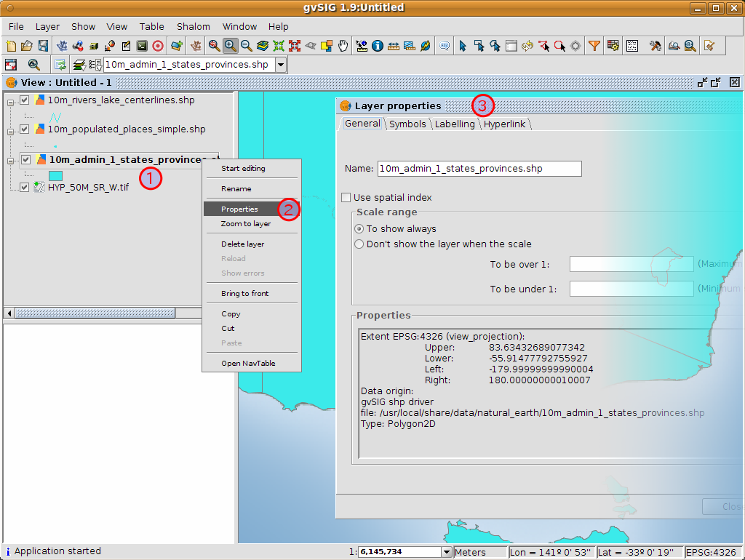Select 'Don't show the layer when the scale' option
This screenshot has width=745, height=560.
[x=359, y=244]
